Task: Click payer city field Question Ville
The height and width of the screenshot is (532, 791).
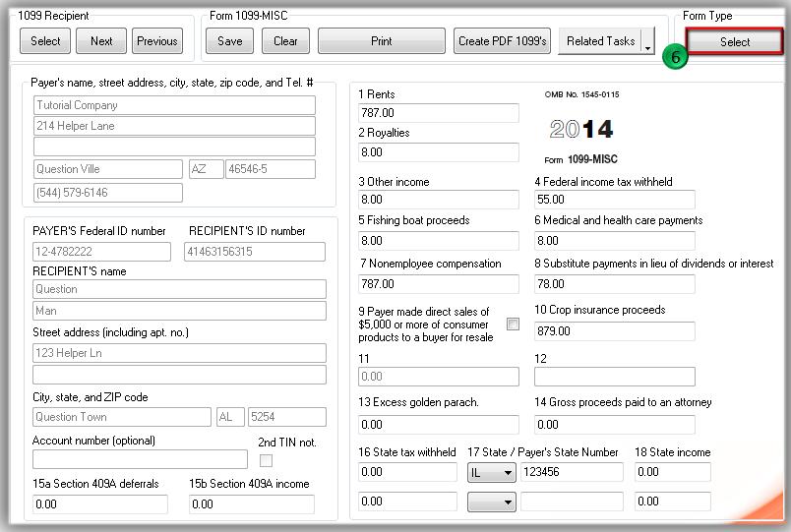Action: [x=108, y=169]
